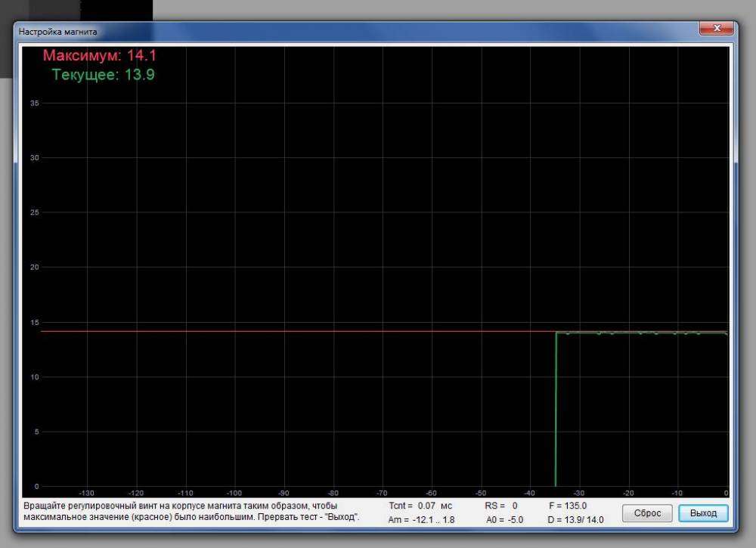Image resolution: width=756 pixels, height=548 pixels.
Task: Click the Am = -12.1 .. 1.8 readout
Action: (x=421, y=520)
